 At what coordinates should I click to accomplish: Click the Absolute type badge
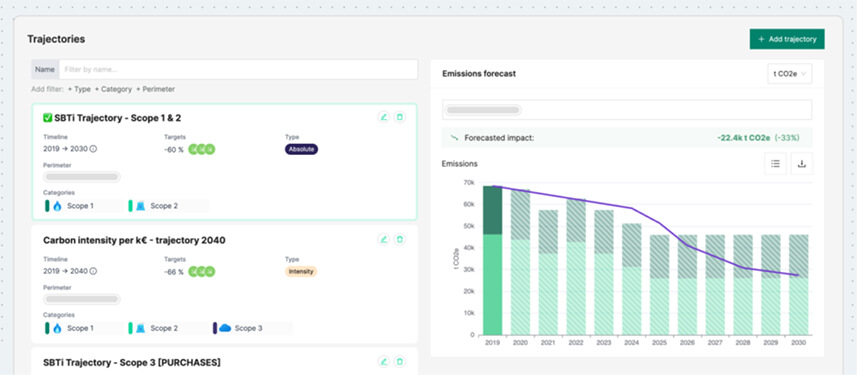(301, 149)
